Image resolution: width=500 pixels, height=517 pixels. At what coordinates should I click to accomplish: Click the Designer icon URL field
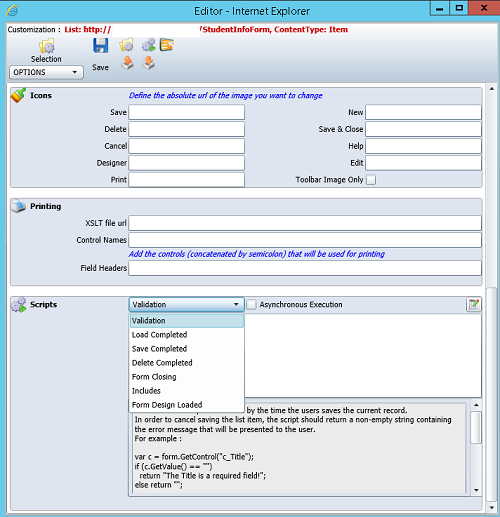click(x=187, y=163)
